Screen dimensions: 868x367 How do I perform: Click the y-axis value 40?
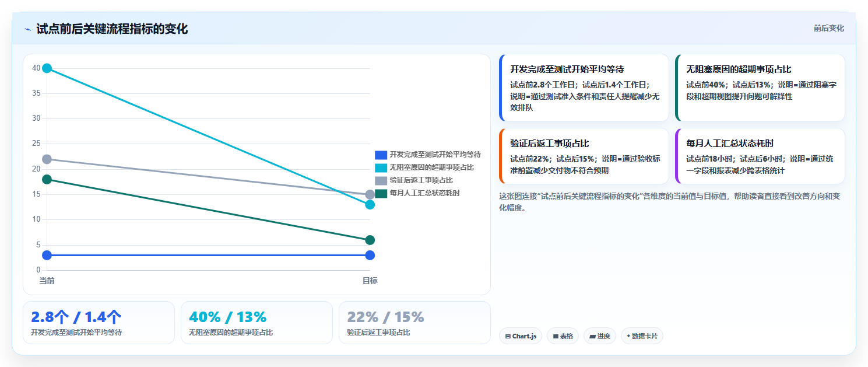coord(36,68)
